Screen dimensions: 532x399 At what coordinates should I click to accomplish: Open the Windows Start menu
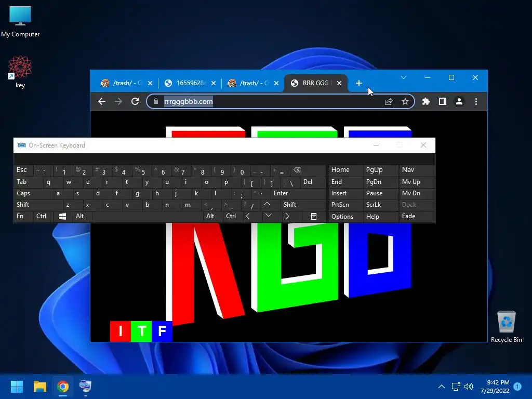(17, 387)
